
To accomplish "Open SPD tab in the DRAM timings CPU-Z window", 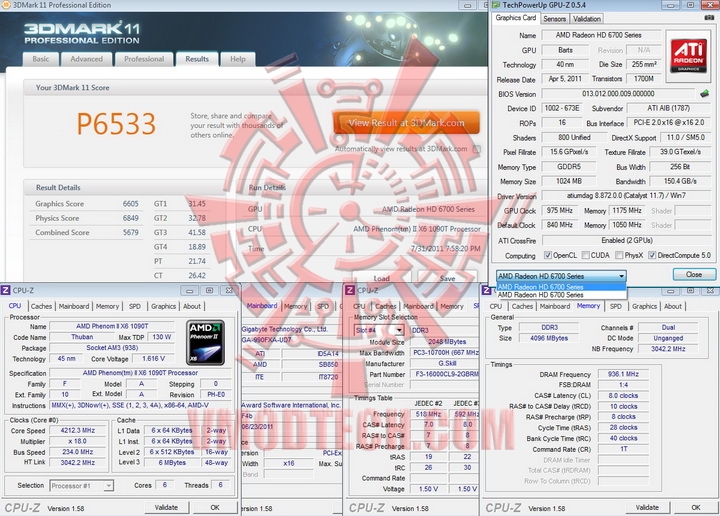I will (x=616, y=306).
